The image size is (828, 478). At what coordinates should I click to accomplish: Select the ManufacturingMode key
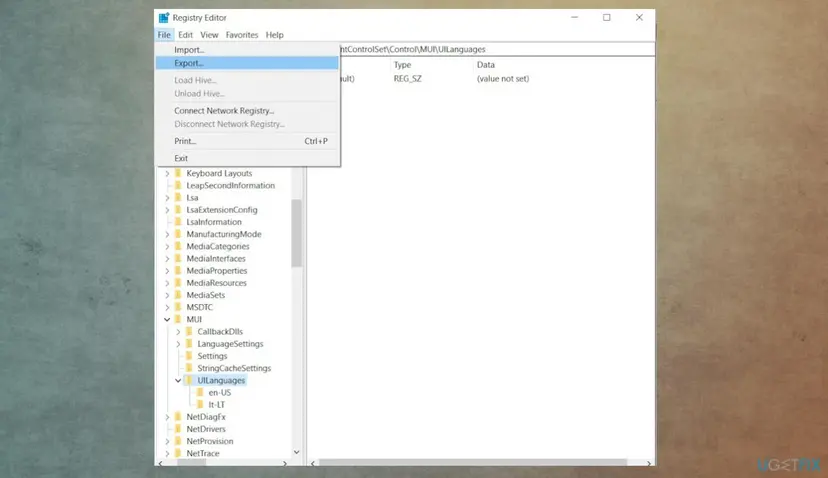[x=224, y=234]
